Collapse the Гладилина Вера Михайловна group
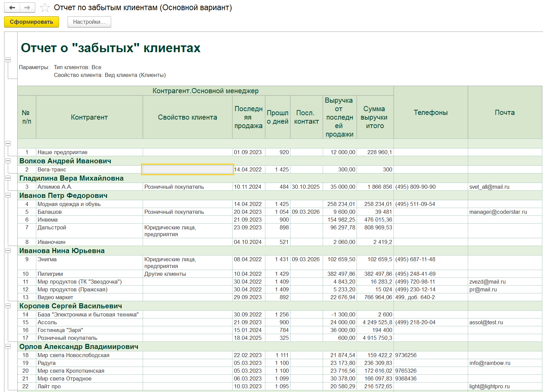This screenshot has height=392, width=543. point(8,178)
